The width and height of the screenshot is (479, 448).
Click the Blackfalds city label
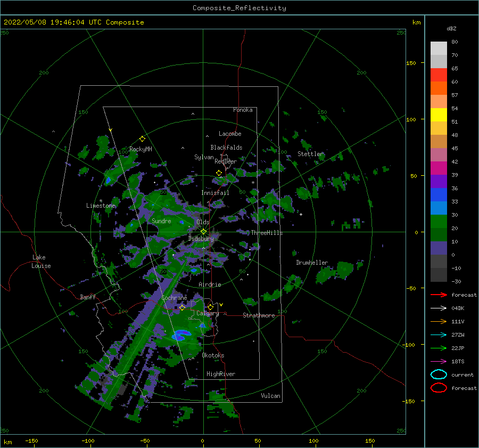(x=226, y=148)
